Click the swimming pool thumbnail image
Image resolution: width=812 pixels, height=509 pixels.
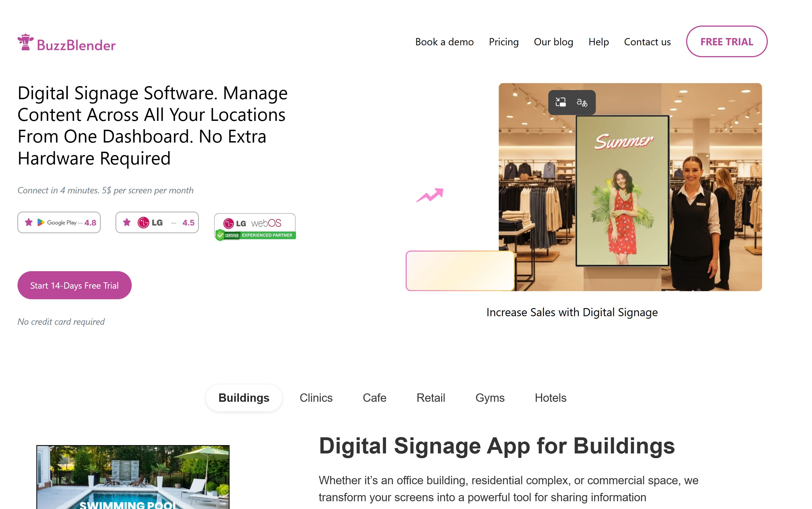point(133,478)
